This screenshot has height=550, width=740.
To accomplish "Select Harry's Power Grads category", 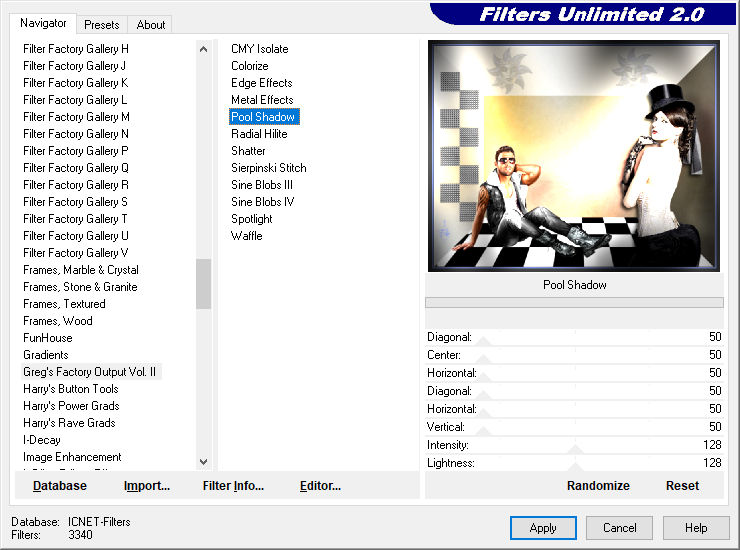I will coord(71,406).
